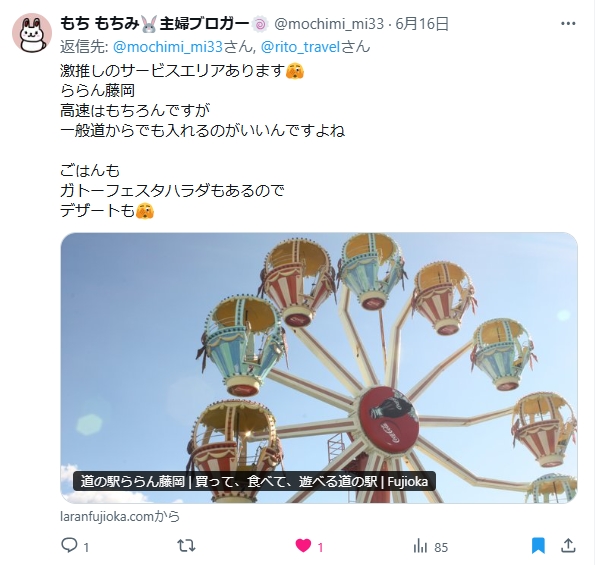Open @rito_travel mention link

[300, 47]
